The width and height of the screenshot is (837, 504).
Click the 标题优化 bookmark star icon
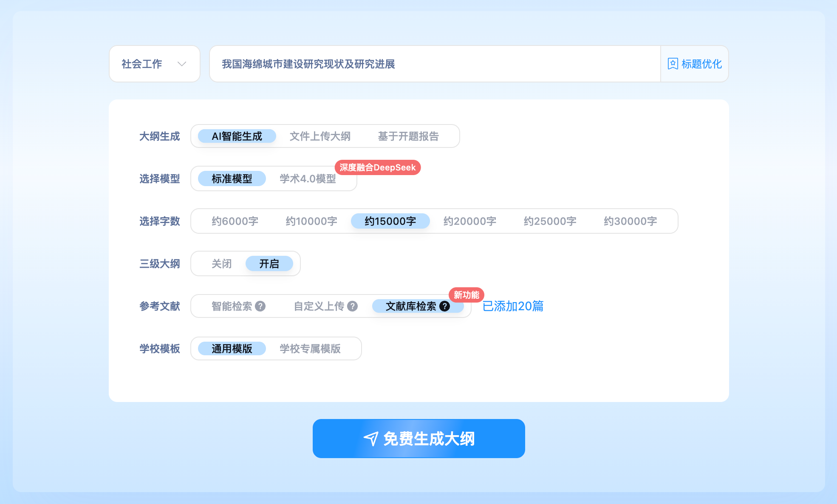(673, 64)
